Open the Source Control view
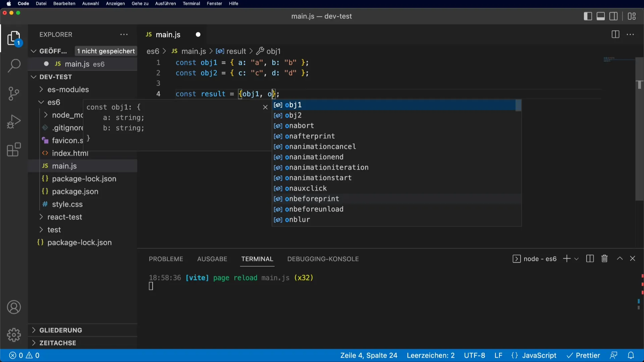The image size is (644, 362). click(x=14, y=94)
